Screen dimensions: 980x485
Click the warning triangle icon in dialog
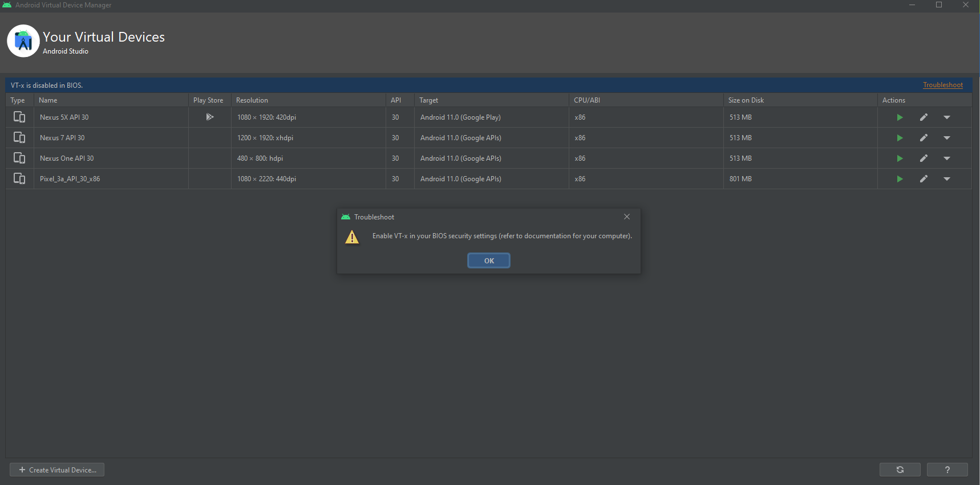[x=352, y=237]
